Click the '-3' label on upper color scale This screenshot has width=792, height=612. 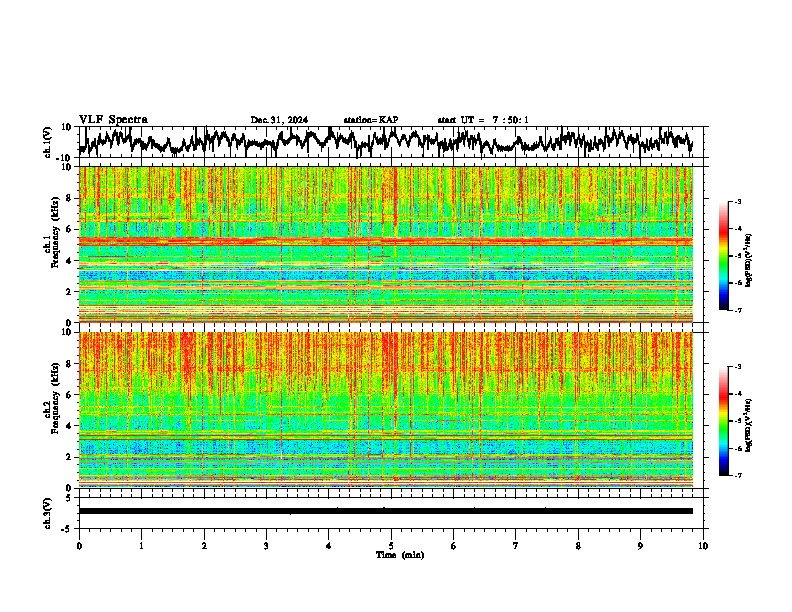click(738, 202)
